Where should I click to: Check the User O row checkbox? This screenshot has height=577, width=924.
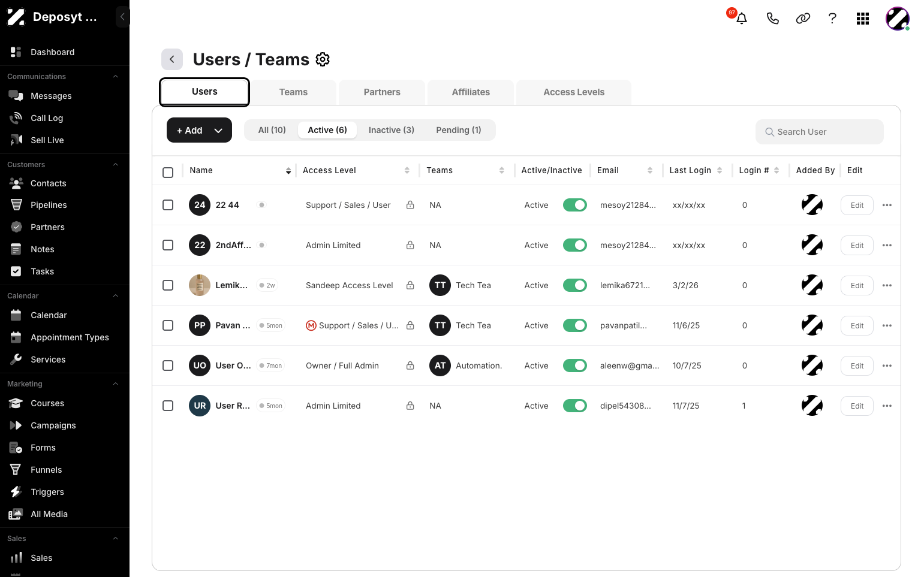pos(168,365)
